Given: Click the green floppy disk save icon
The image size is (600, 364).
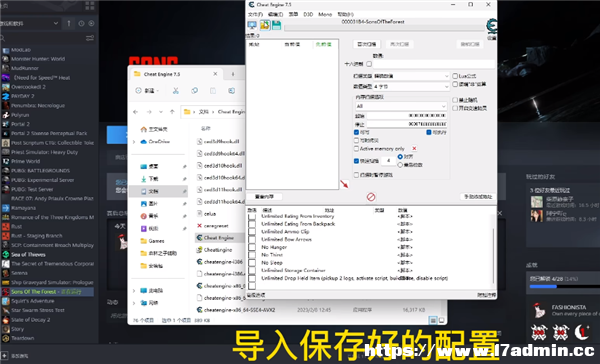Looking at the screenshot, I should [x=276, y=25].
